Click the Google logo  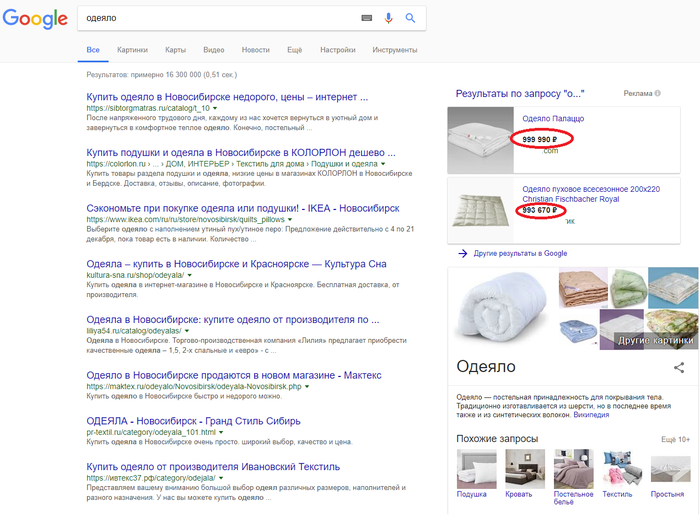pos(35,19)
